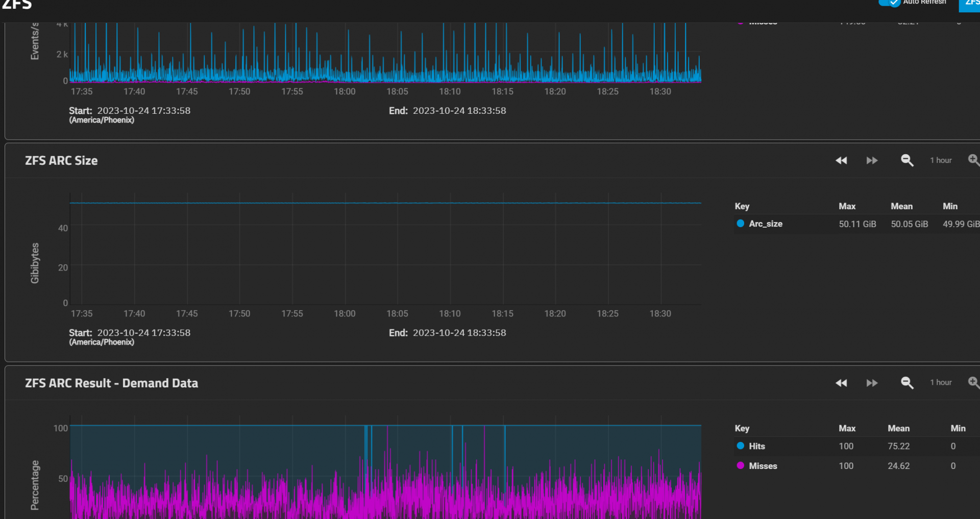
Task: Click the Mean column header in ARC Size legend
Action: (x=901, y=206)
